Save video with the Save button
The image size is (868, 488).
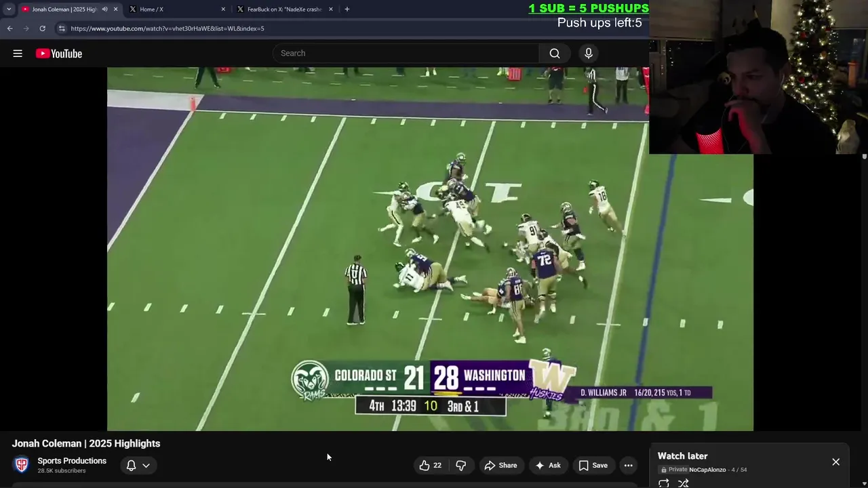click(x=593, y=466)
